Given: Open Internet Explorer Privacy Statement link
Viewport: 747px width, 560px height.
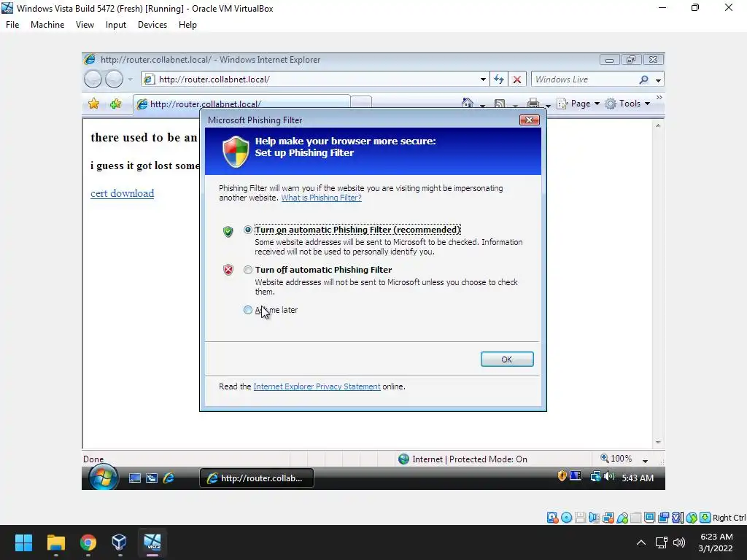Looking at the screenshot, I should [317, 386].
